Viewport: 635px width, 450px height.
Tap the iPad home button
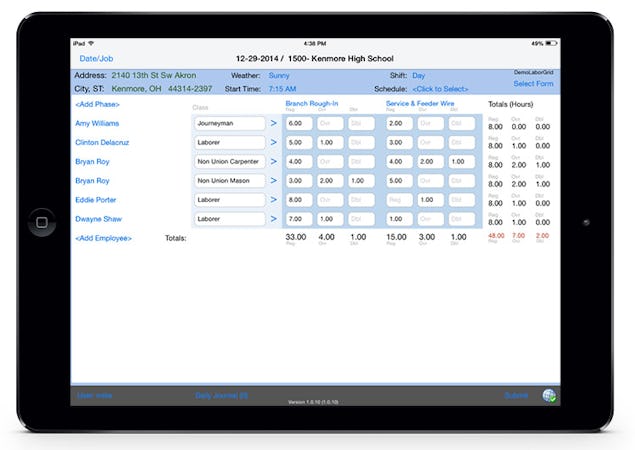coord(42,222)
